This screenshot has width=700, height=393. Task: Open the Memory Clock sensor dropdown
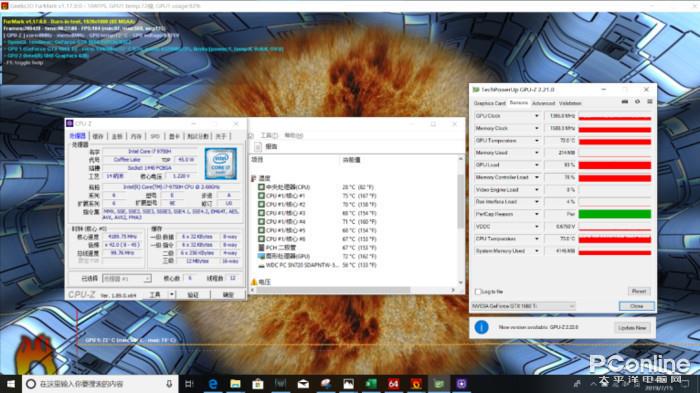point(537,128)
